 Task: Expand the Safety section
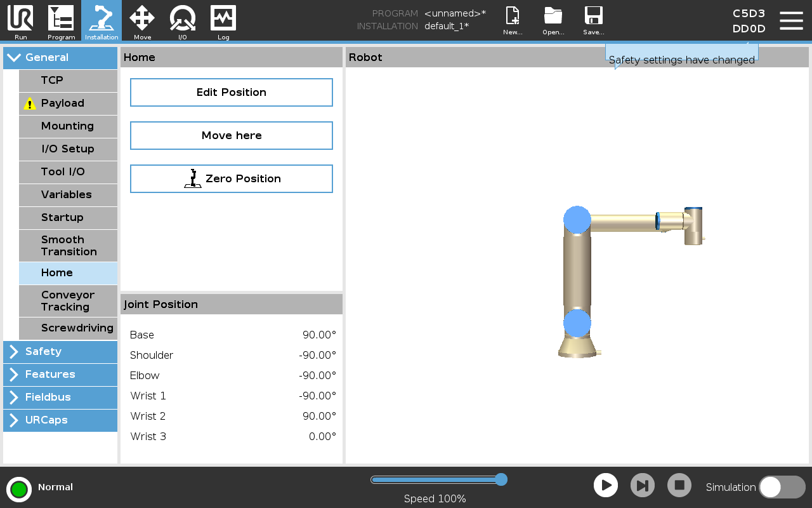60,352
